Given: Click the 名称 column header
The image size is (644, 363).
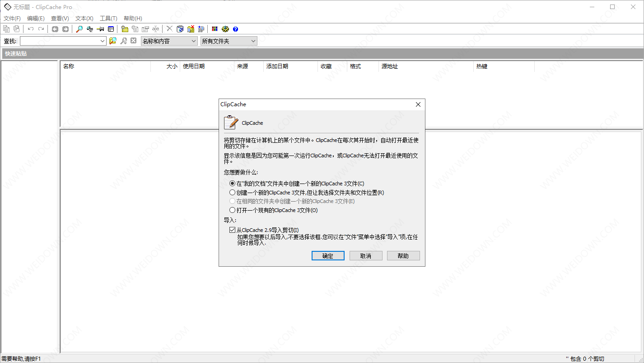Looking at the screenshot, I should click(x=105, y=66).
